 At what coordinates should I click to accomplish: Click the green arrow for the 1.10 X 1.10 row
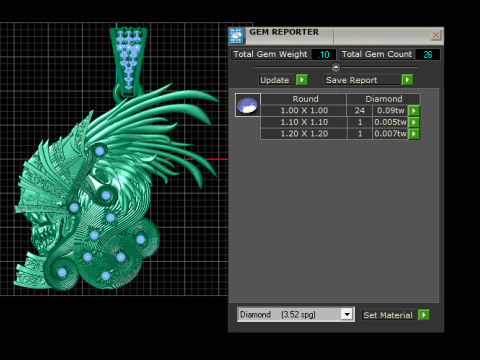(x=414, y=122)
